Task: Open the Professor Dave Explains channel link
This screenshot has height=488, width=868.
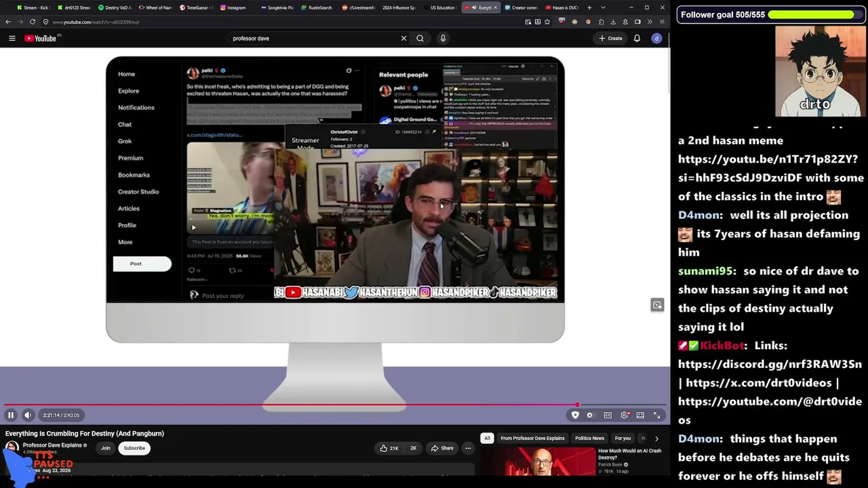Action: tap(52, 445)
